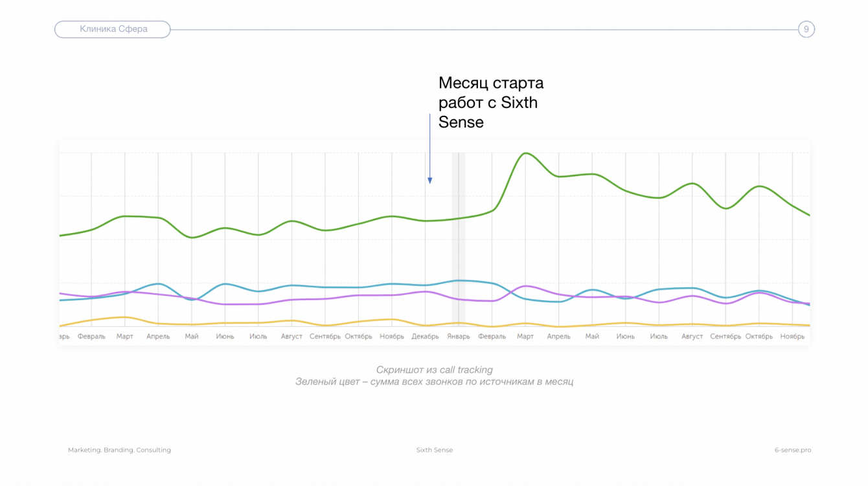Click the page number 9 circle

pyautogui.click(x=806, y=29)
